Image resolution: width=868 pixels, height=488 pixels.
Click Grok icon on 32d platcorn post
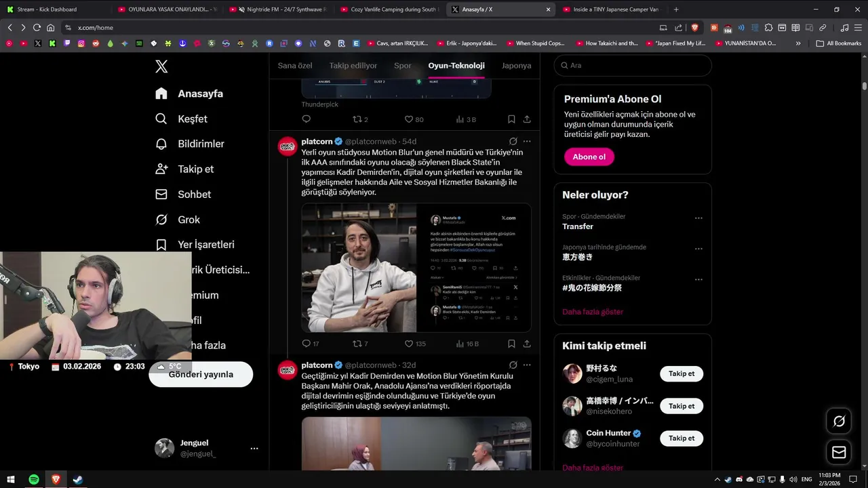pyautogui.click(x=513, y=365)
